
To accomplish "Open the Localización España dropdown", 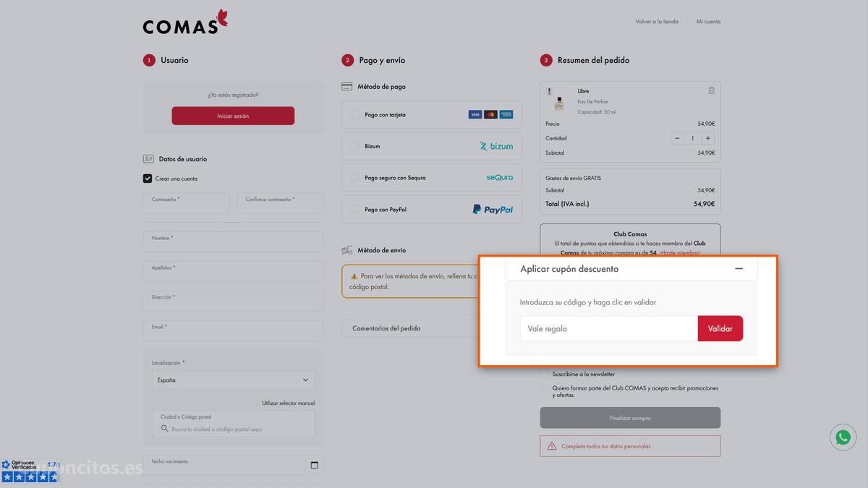I will coord(233,380).
